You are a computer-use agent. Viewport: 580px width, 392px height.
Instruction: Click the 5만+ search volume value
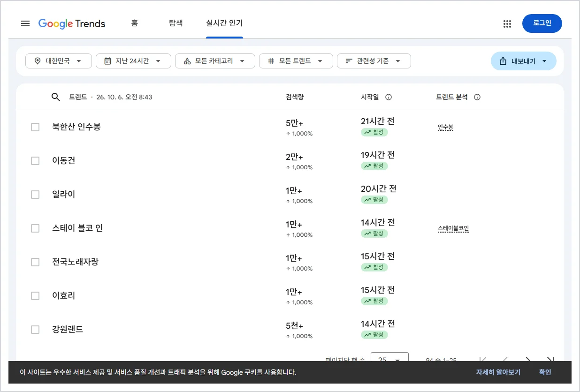(295, 123)
